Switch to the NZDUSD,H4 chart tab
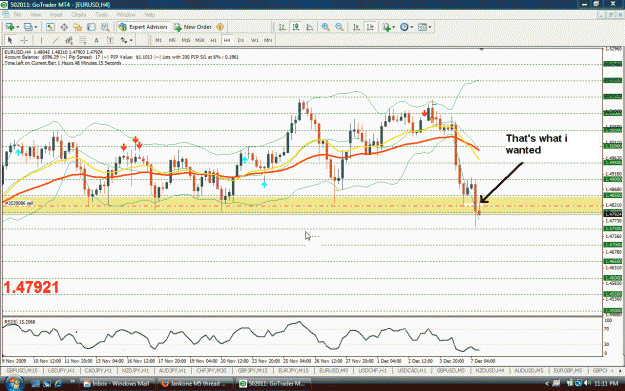Image resolution: width=625 pixels, height=391 pixels. [490, 371]
